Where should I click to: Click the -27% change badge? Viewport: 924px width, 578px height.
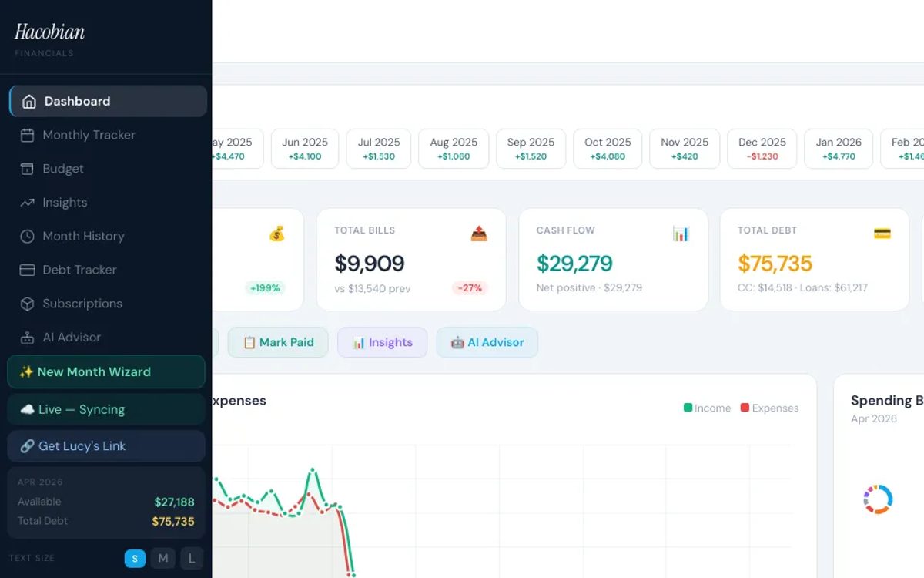pyautogui.click(x=470, y=288)
